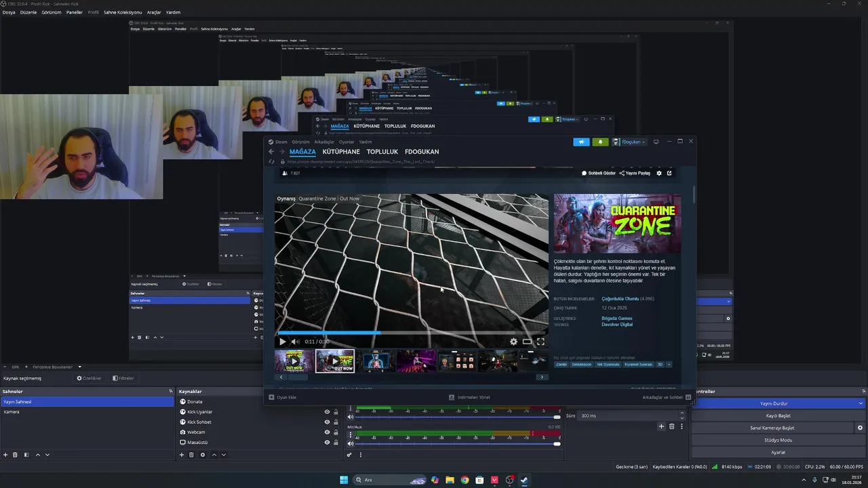Open the Düzenle menu in OBS
Screen dimensions: 868x488
click(28, 12)
